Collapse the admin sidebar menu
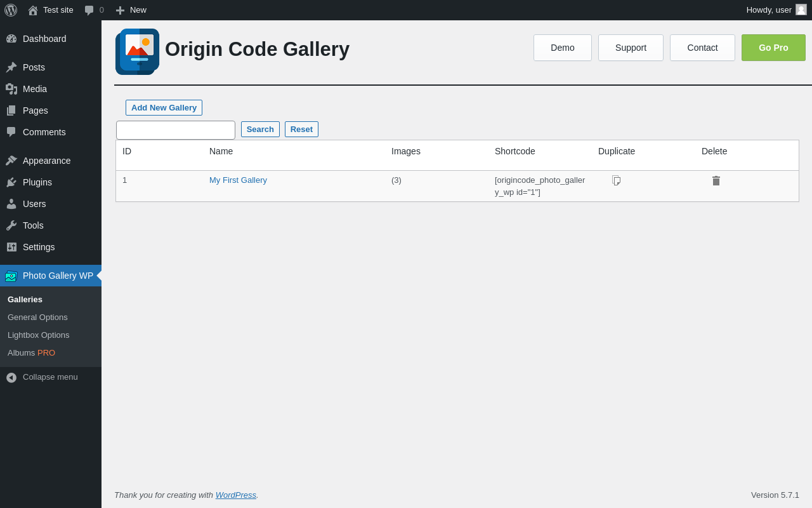This screenshot has height=508, width=812. (51, 377)
